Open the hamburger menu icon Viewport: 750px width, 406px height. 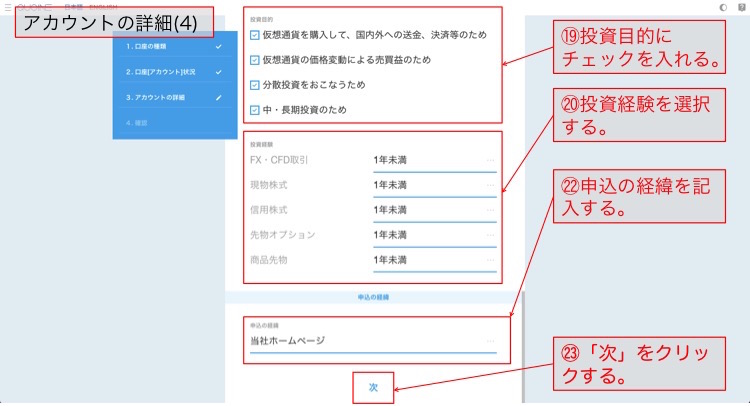click(8, 7)
